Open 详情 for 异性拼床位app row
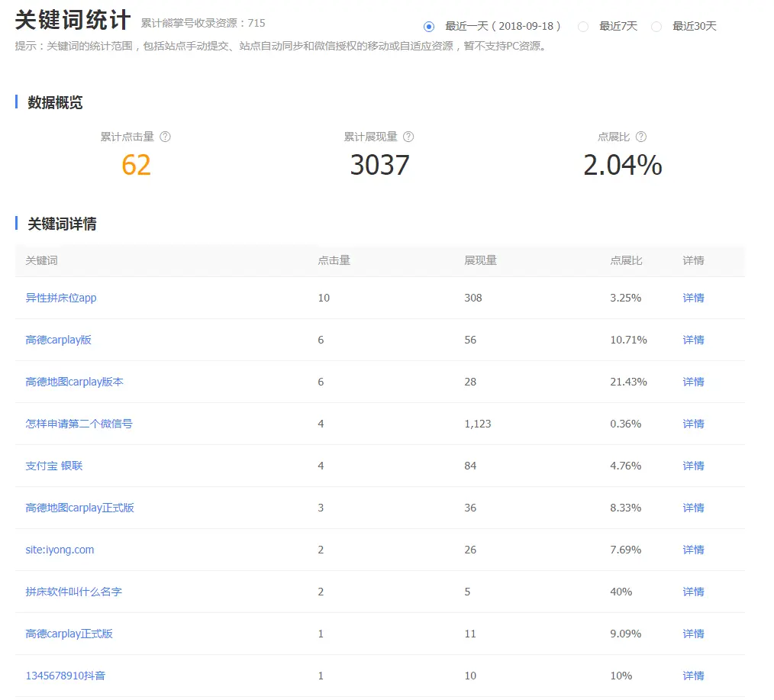The image size is (774, 700). click(x=693, y=298)
